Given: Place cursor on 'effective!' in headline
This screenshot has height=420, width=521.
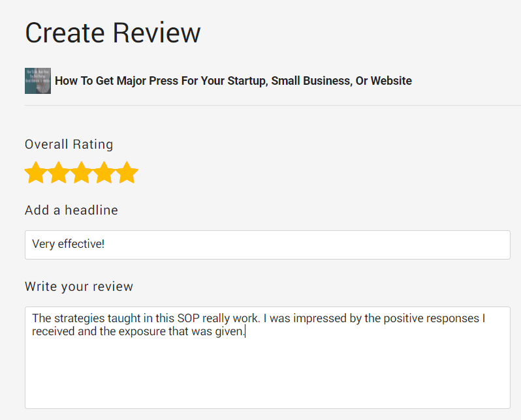Looking at the screenshot, I should pyautogui.click(x=81, y=244).
